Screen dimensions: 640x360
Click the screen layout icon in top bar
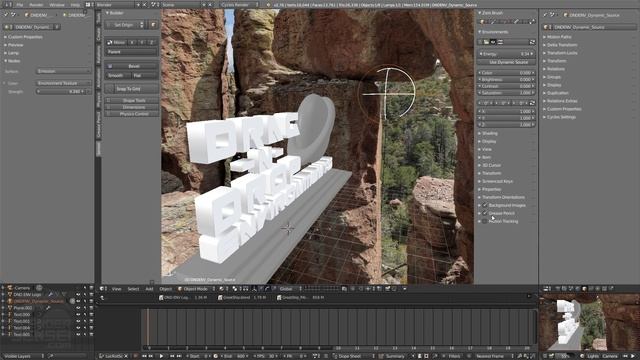pyautogui.click(x=88, y=5)
